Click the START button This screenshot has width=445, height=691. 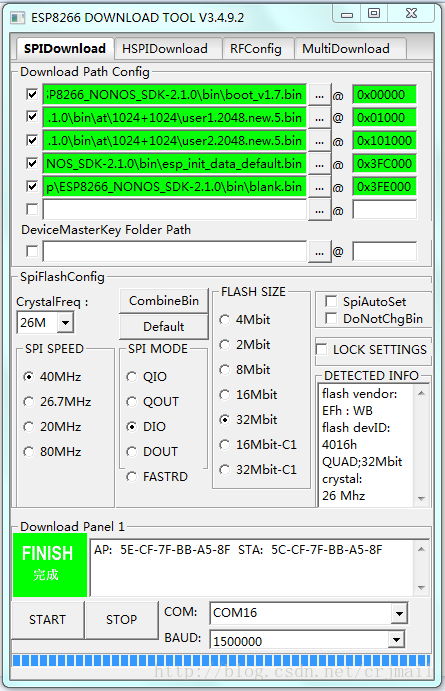(48, 620)
